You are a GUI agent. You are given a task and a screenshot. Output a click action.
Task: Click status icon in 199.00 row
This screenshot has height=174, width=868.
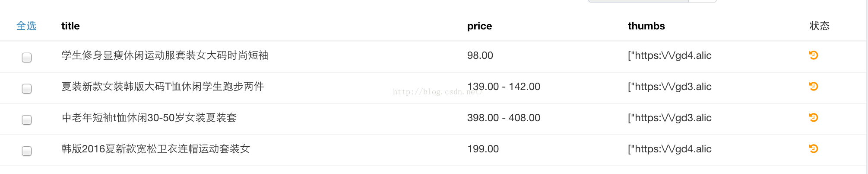[x=814, y=148]
